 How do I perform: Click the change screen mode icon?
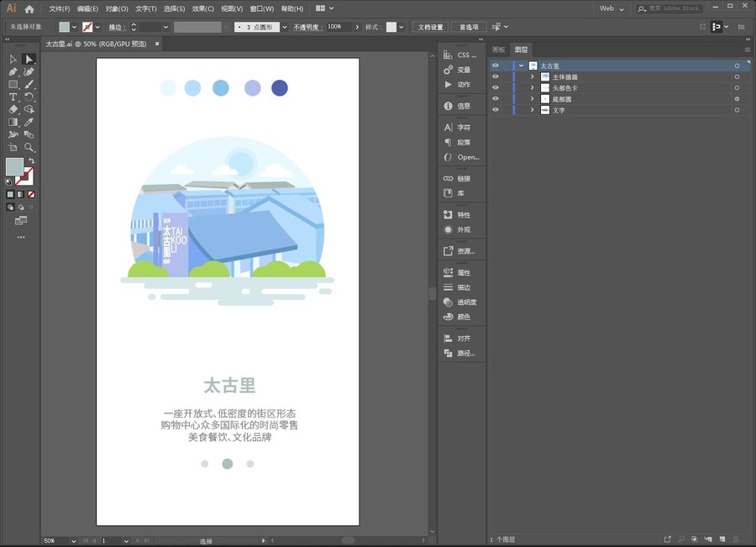[21, 221]
